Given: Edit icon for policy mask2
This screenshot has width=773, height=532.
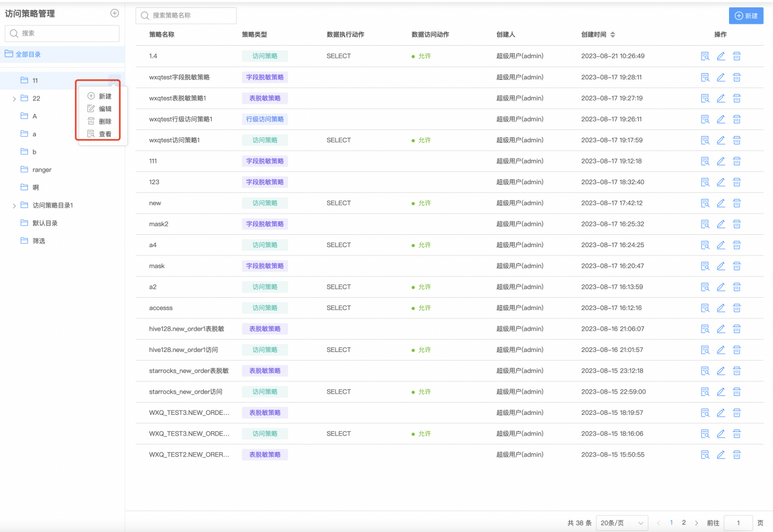Looking at the screenshot, I should pyautogui.click(x=721, y=224).
